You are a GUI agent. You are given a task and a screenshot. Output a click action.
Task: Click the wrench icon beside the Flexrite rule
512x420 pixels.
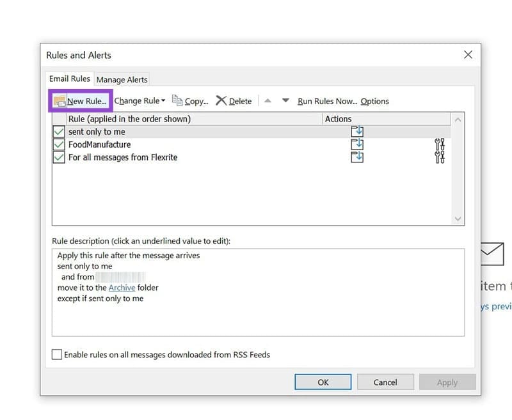pyautogui.click(x=440, y=157)
